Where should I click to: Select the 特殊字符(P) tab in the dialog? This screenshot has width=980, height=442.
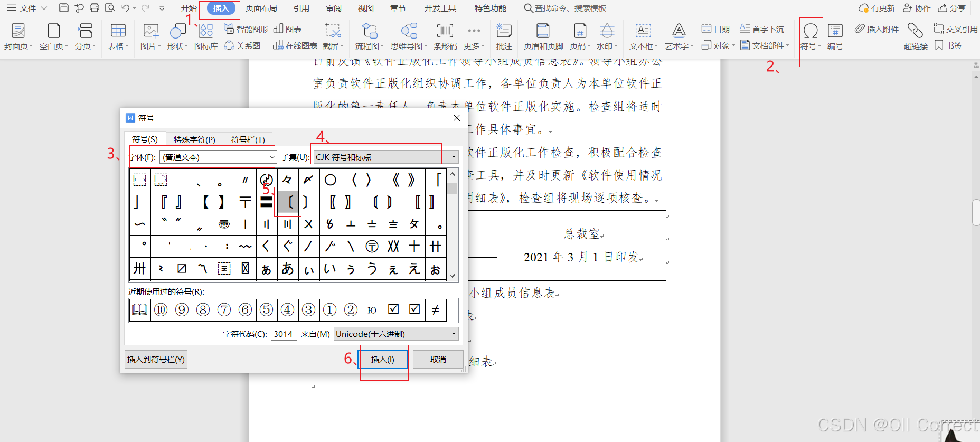point(194,139)
